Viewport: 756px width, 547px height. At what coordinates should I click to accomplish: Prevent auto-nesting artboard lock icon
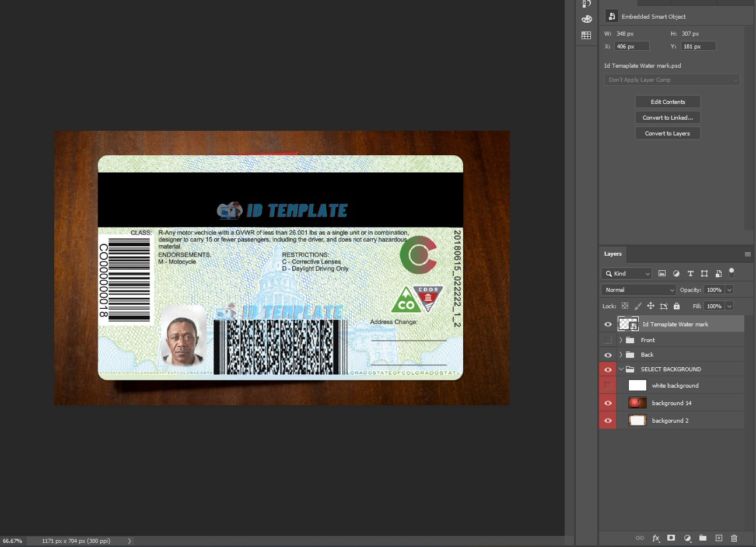pos(663,306)
